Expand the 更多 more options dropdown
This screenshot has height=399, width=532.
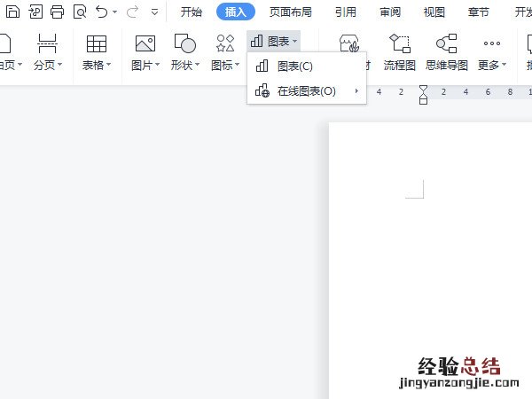tap(492, 65)
